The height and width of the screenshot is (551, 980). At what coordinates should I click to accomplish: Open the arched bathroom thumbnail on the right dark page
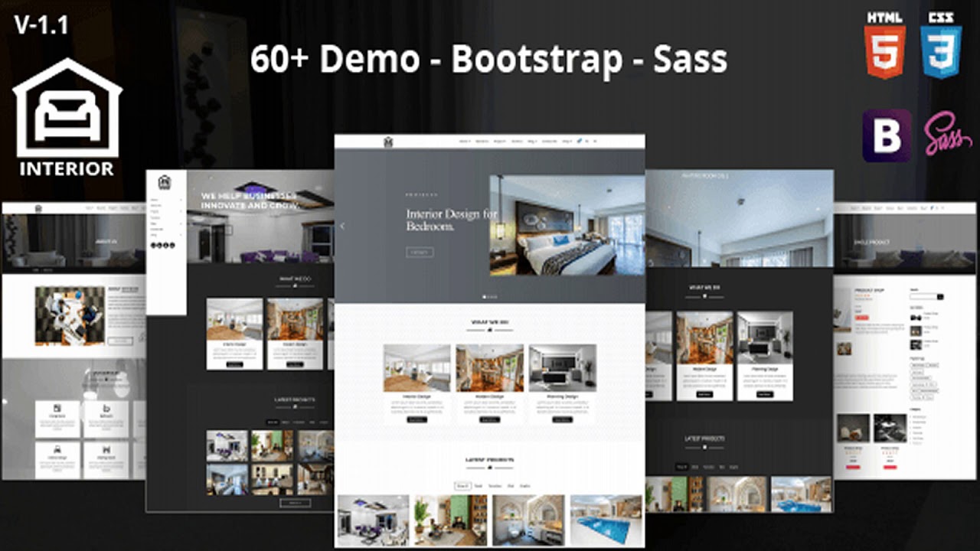[x=737, y=494]
